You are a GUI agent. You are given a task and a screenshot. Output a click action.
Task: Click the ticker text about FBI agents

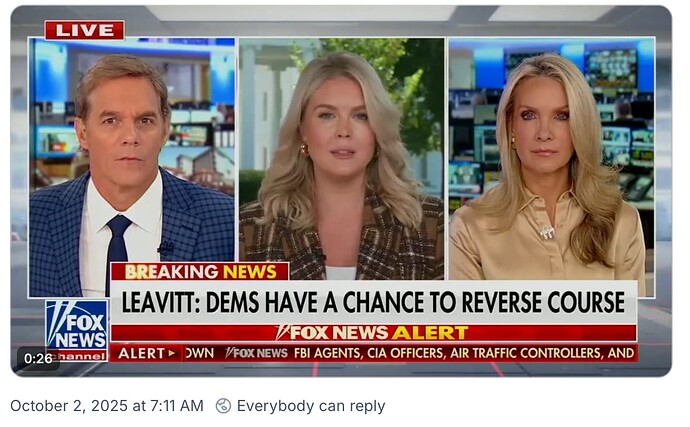tap(464, 353)
